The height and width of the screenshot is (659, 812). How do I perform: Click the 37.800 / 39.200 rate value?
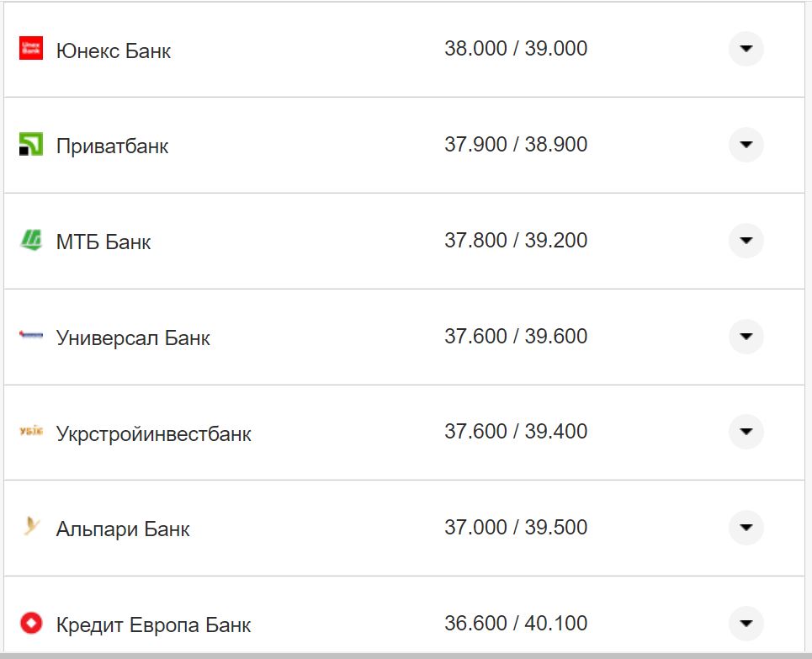tap(516, 241)
